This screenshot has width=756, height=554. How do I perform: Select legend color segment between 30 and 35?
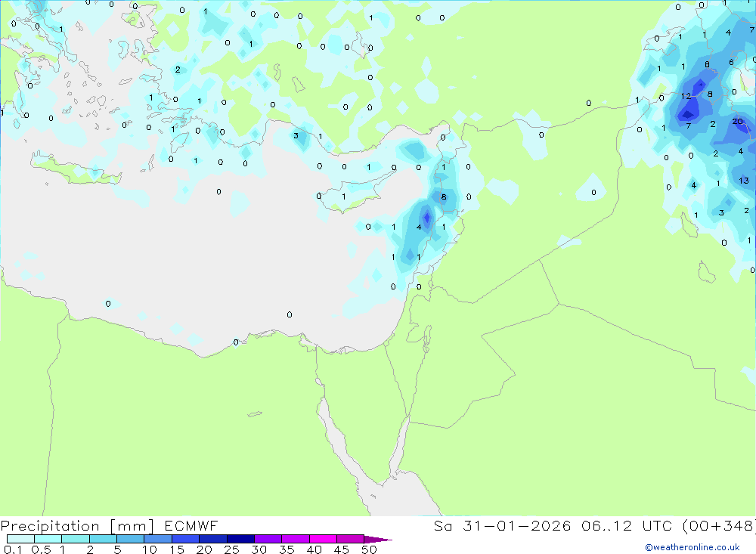click(268, 539)
